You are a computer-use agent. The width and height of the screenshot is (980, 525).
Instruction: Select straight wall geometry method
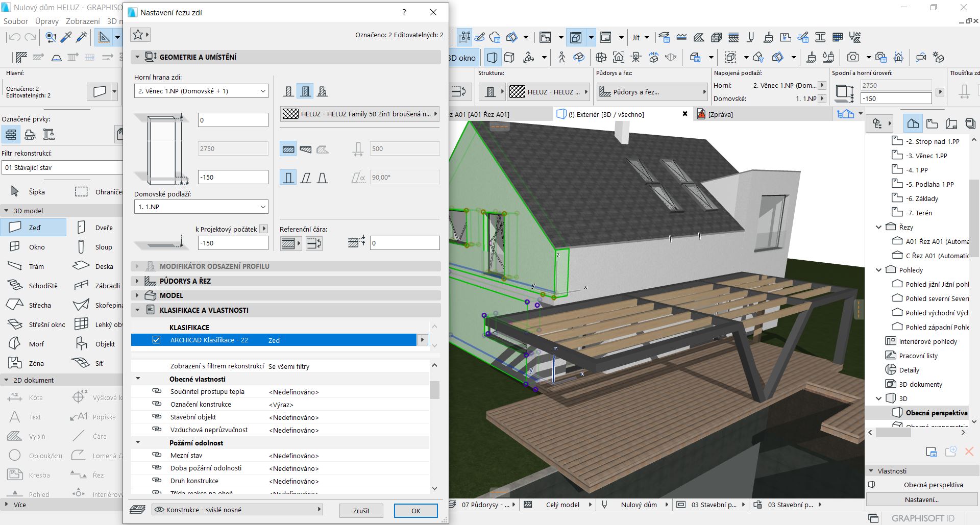288,149
